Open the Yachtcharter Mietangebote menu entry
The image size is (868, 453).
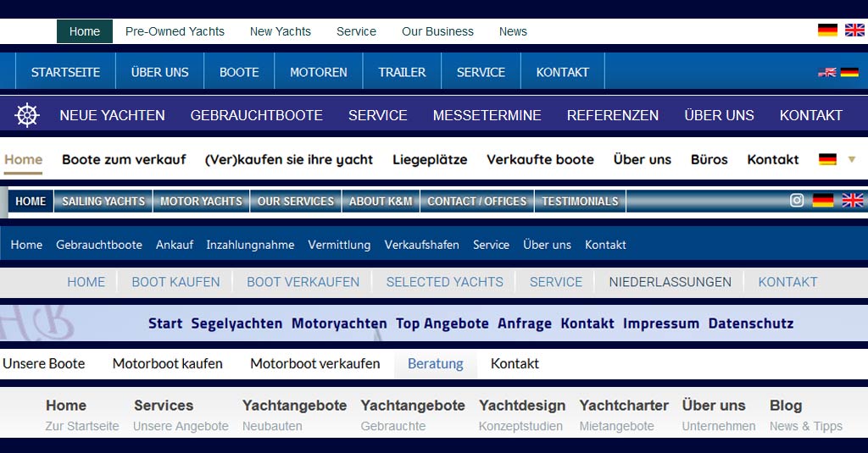624,415
